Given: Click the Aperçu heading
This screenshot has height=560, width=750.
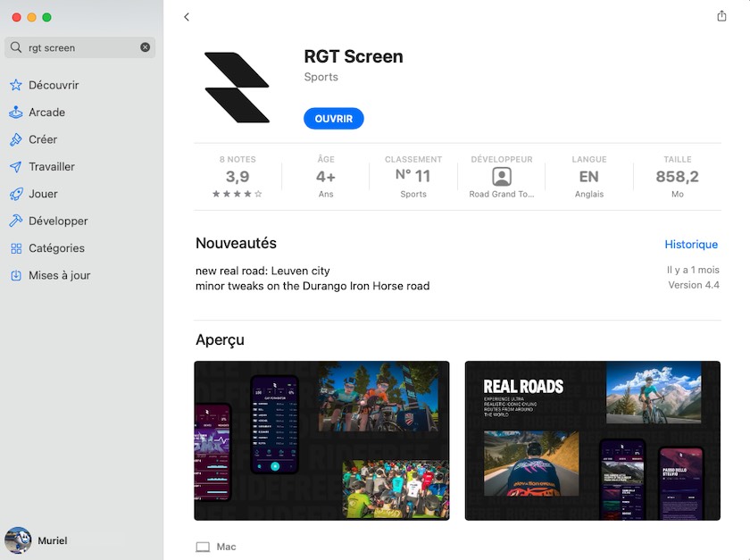Looking at the screenshot, I should tap(220, 339).
